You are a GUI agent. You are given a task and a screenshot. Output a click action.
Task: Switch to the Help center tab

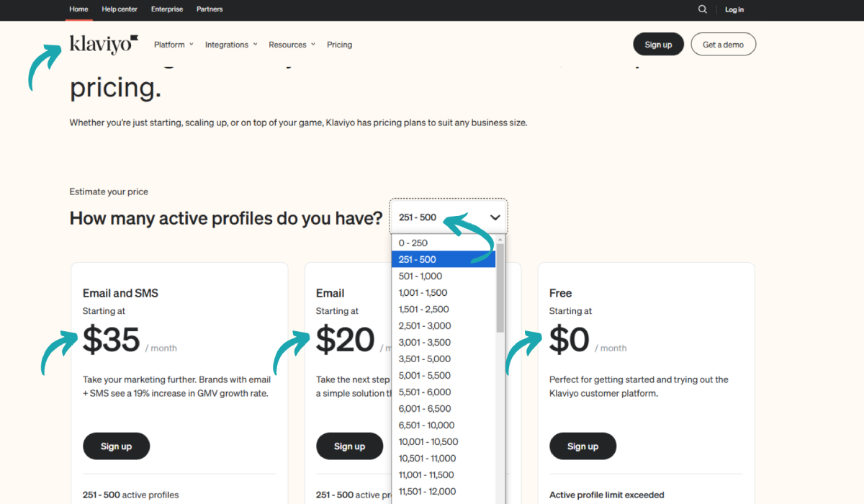(120, 9)
